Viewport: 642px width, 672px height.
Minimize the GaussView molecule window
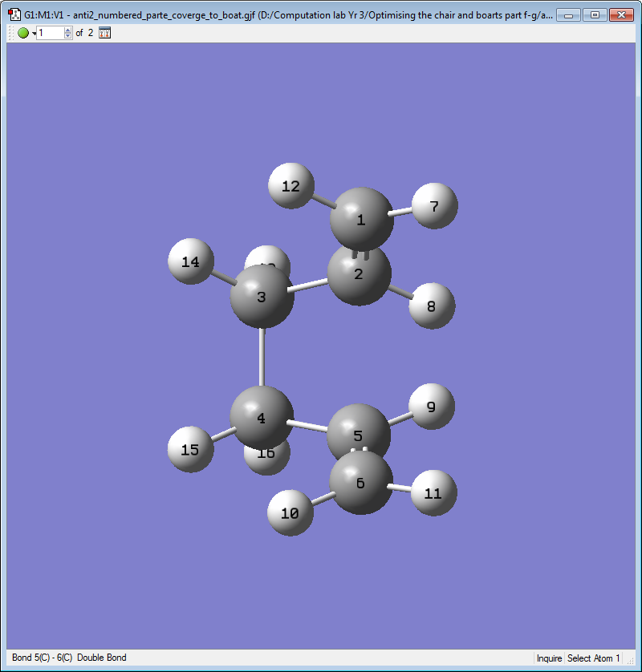point(569,15)
